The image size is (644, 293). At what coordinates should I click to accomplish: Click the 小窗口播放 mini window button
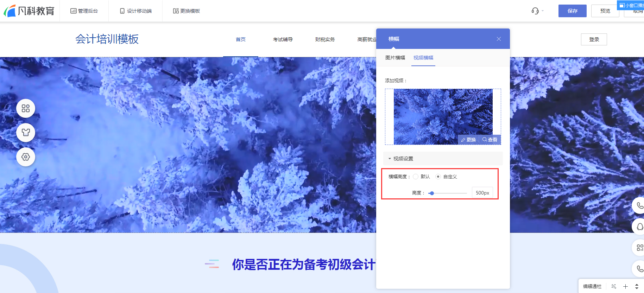pos(631,5)
